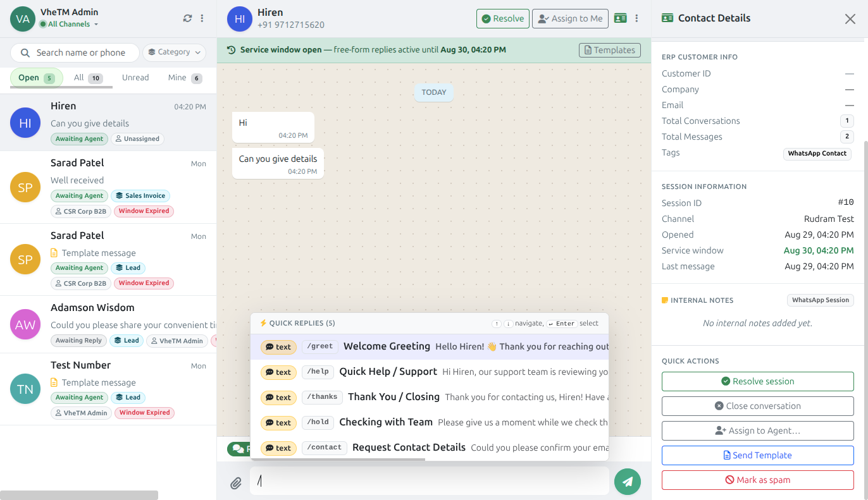Click Send Template quick action
The width and height of the screenshot is (868, 500).
point(758,455)
